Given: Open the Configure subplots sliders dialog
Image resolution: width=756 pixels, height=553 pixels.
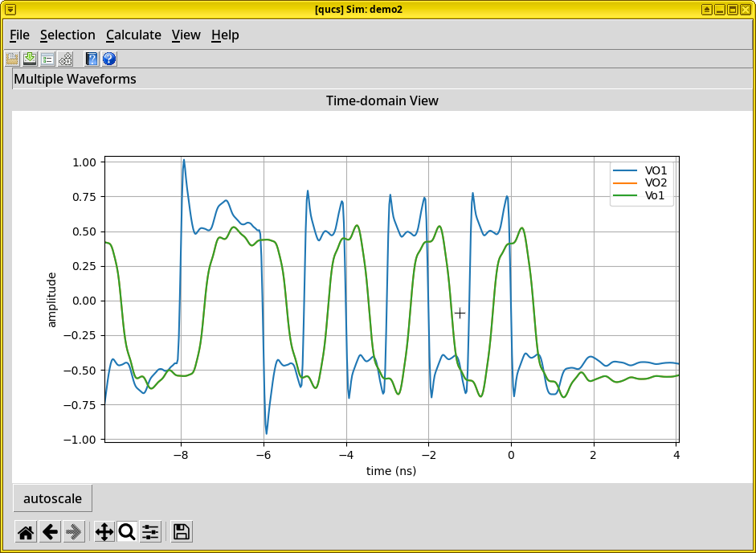Looking at the screenshot, I should [x=150, y=531].
